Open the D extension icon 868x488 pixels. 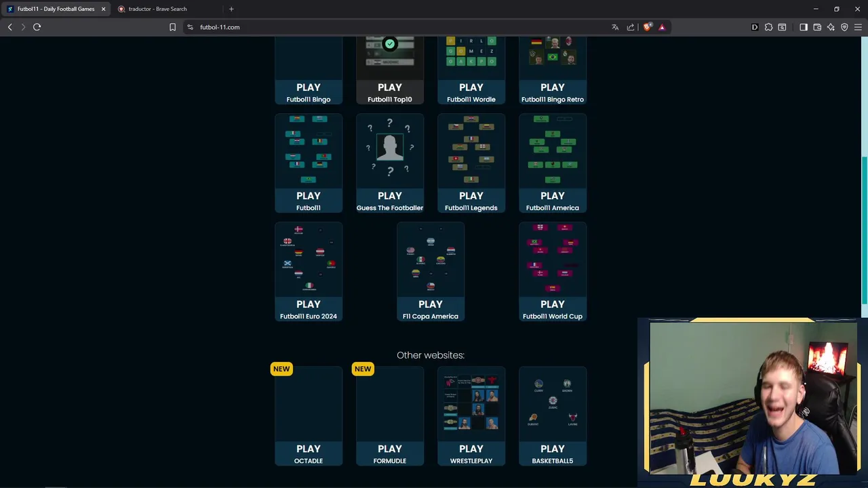755,27
